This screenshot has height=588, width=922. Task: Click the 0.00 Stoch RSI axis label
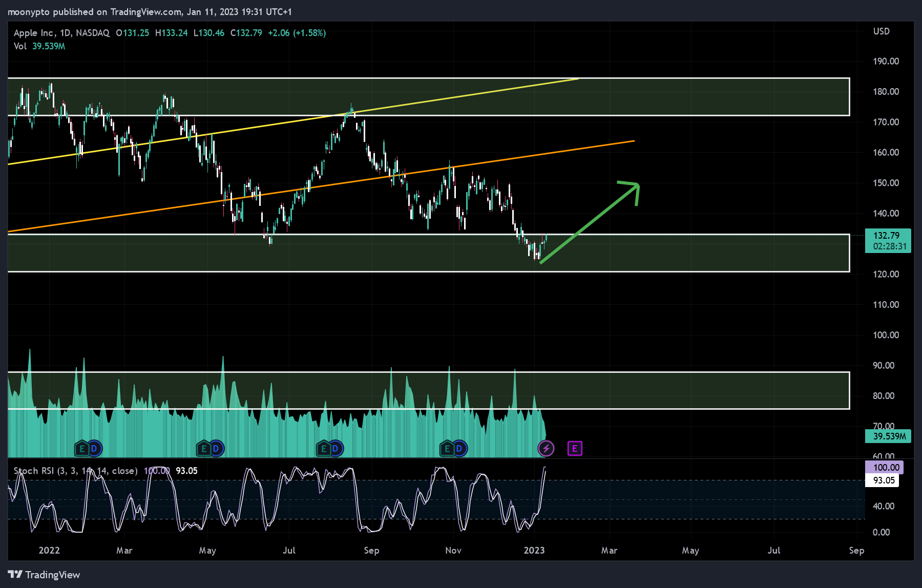882,532
